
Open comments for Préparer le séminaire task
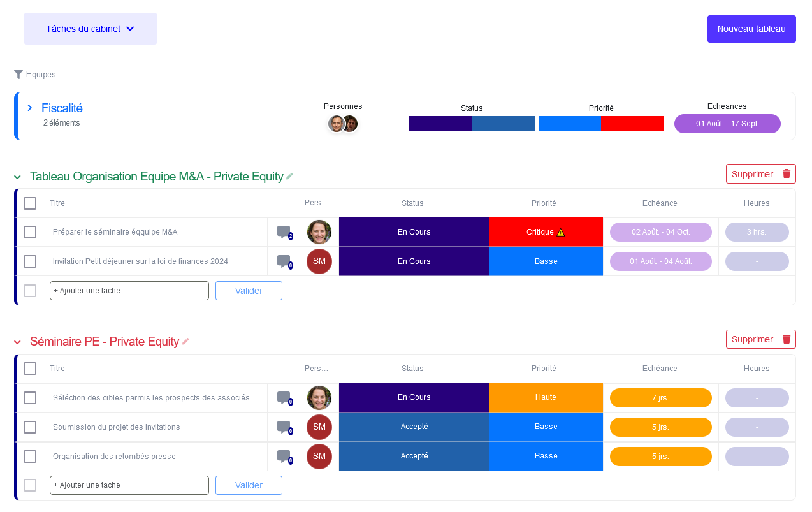pyautogui.click(x=284, y=232)
